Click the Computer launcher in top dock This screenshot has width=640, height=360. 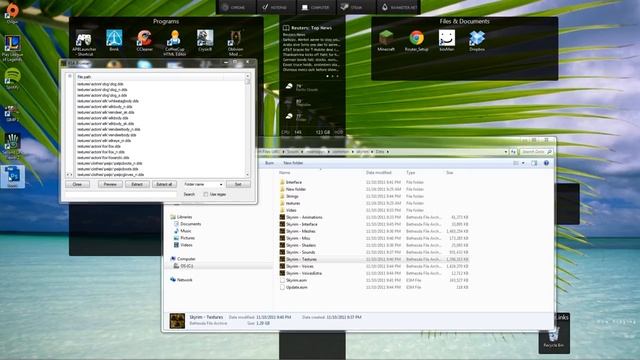click(315, 7)
